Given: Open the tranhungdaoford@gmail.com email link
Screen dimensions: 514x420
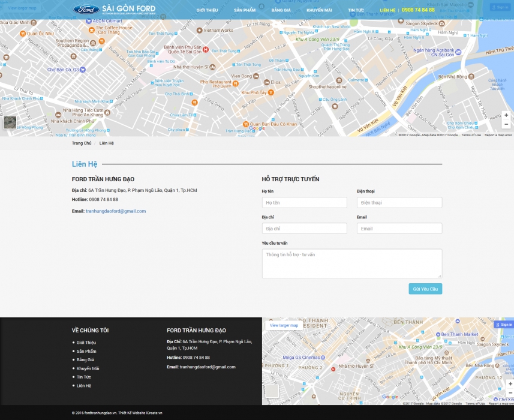Looking at the screenshot, I should click(116, 211).
